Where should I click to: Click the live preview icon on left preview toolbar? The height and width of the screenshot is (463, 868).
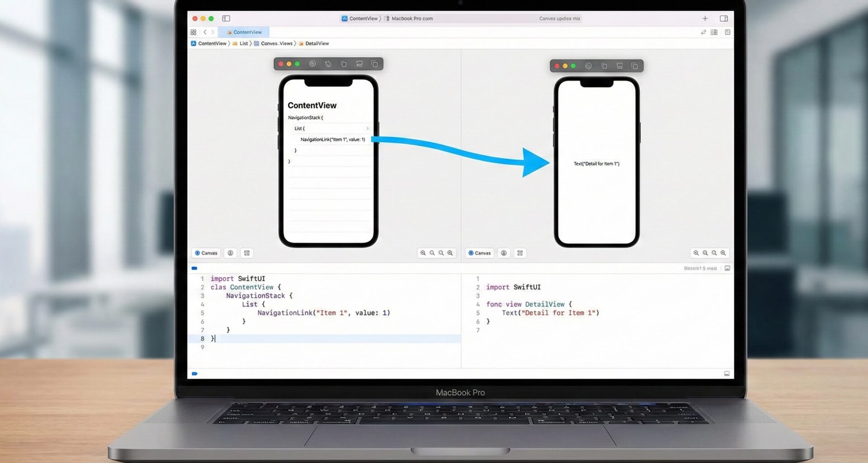[x=312, y=64]
